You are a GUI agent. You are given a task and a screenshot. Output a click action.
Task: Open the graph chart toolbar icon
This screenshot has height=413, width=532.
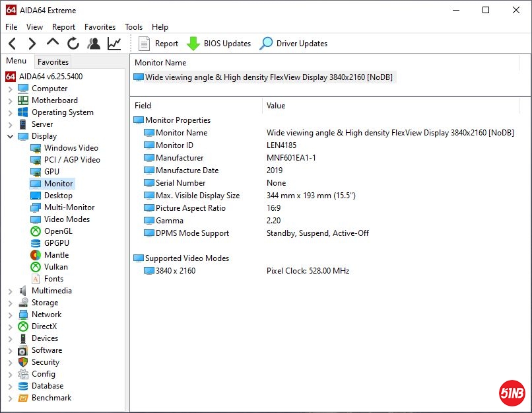point(114,44)
